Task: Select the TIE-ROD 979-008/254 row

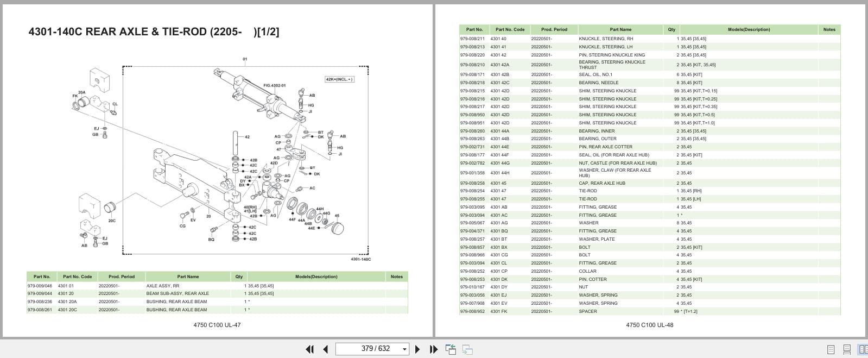Action: [x=650, y=191]
